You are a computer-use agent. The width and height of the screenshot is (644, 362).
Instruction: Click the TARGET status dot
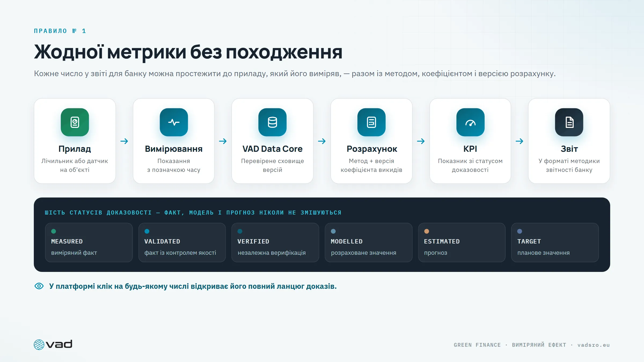520,231
